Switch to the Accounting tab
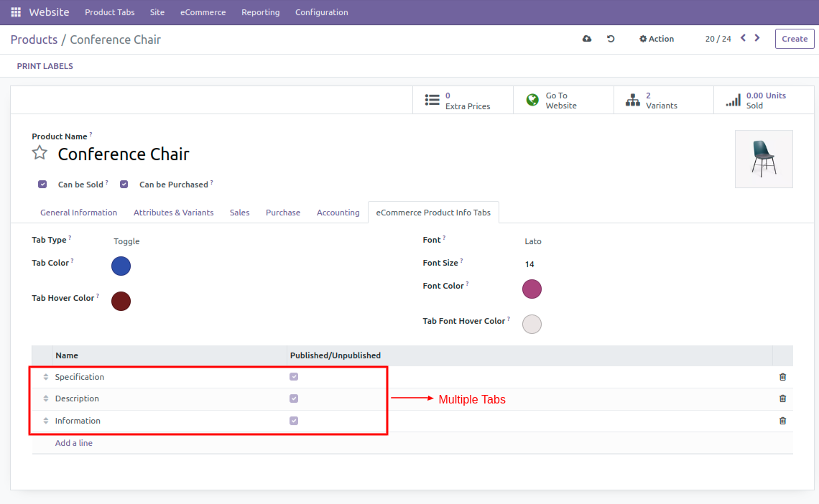 pyautogui.click(x=338, y=213)
